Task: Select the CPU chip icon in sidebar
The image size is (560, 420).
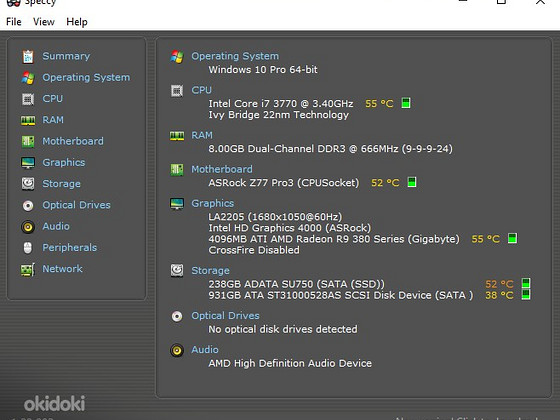Action: [28, 99]
